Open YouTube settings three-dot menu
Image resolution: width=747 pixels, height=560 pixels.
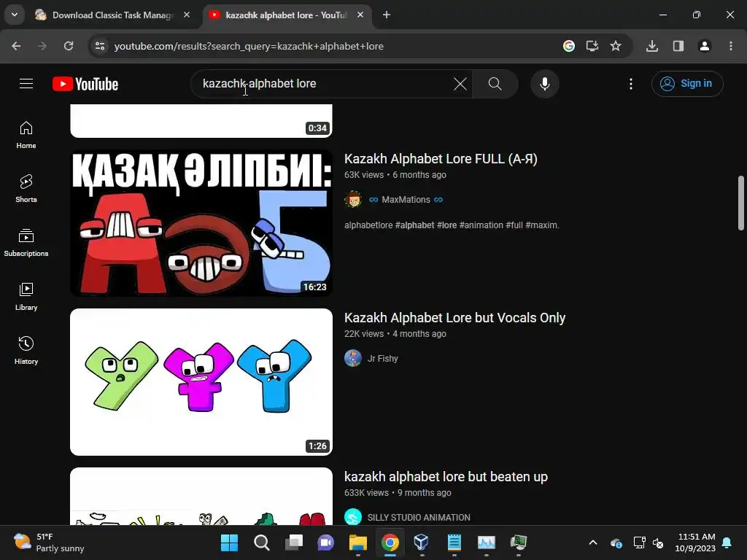pyautogui.click(x=631, y=84)
